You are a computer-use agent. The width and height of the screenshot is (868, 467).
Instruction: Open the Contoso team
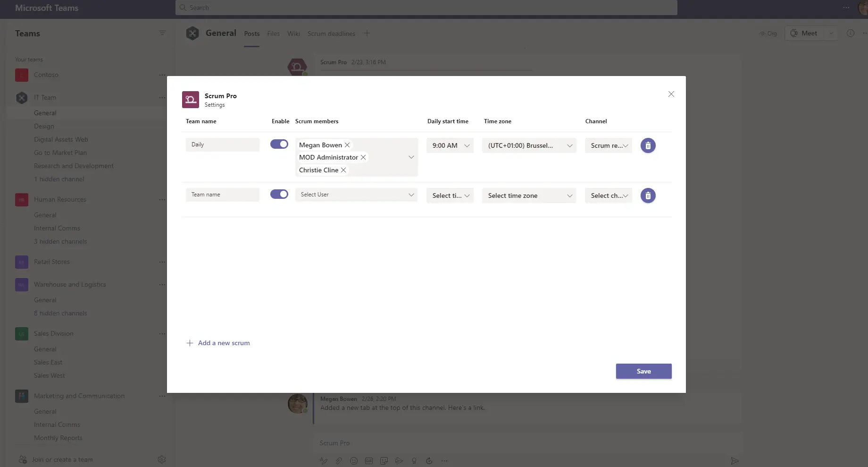(46, 75)
